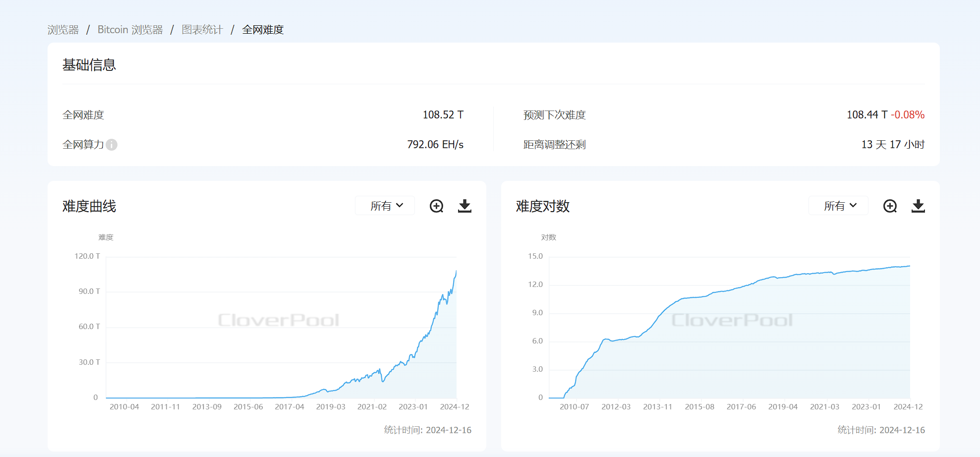
Task: Select the 全网难度 breadcrumb item
Action: [262, 29]
